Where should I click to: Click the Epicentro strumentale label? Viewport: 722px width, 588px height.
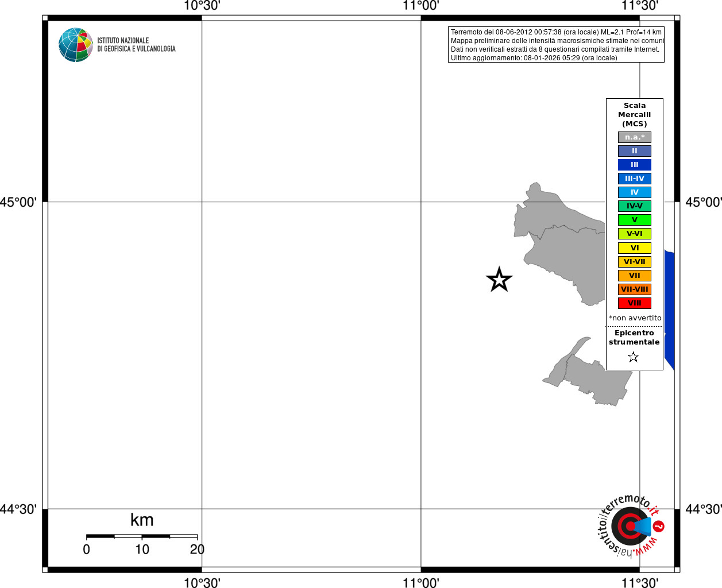click(x=634, y=338)
